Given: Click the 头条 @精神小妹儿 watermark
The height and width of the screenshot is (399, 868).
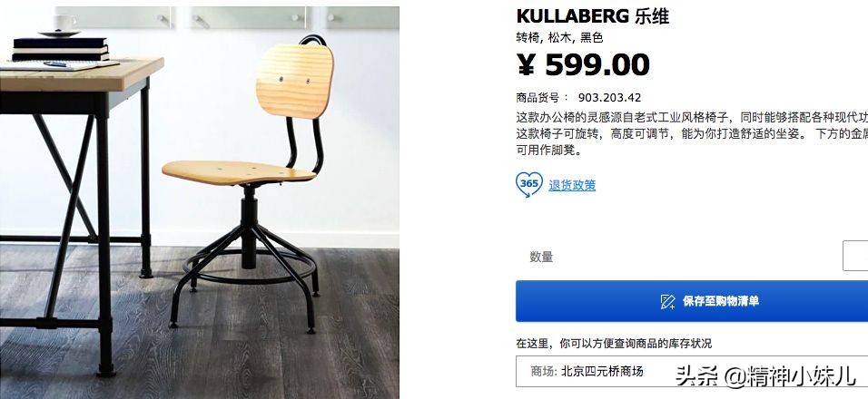Looking at the screenshot, I should [x=765, y=376].
